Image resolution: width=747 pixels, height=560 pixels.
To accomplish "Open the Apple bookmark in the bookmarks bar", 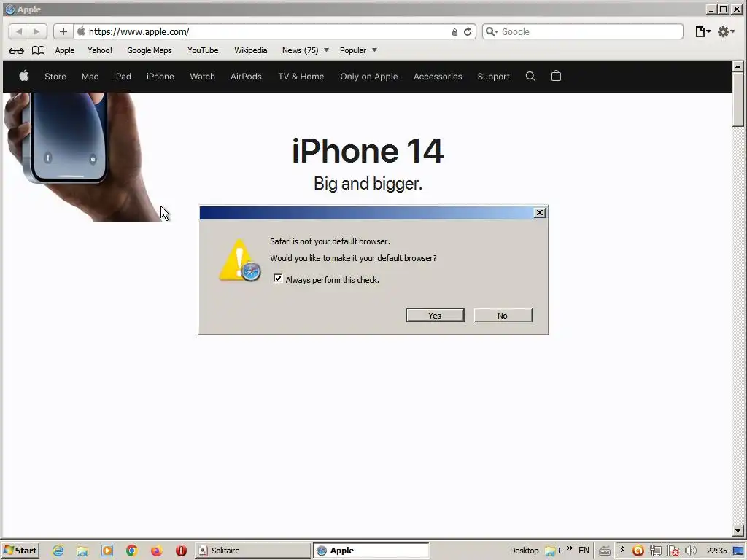I will 65,50.
